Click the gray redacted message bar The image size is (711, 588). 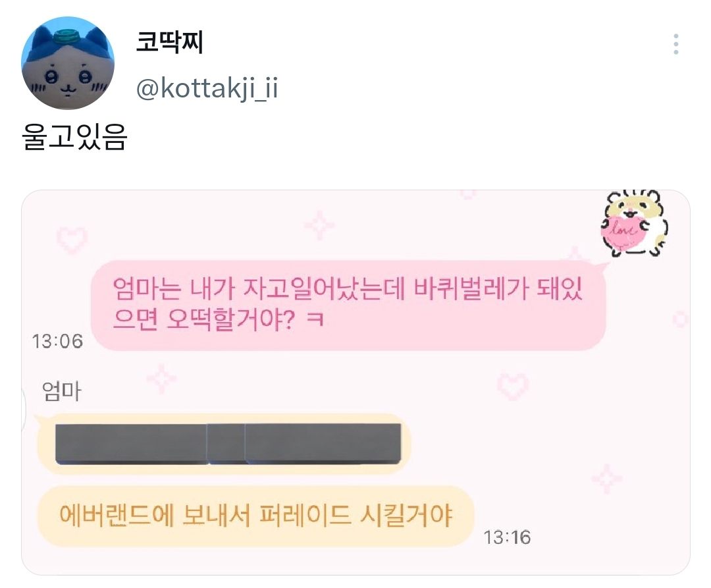(x=228, y=443)
